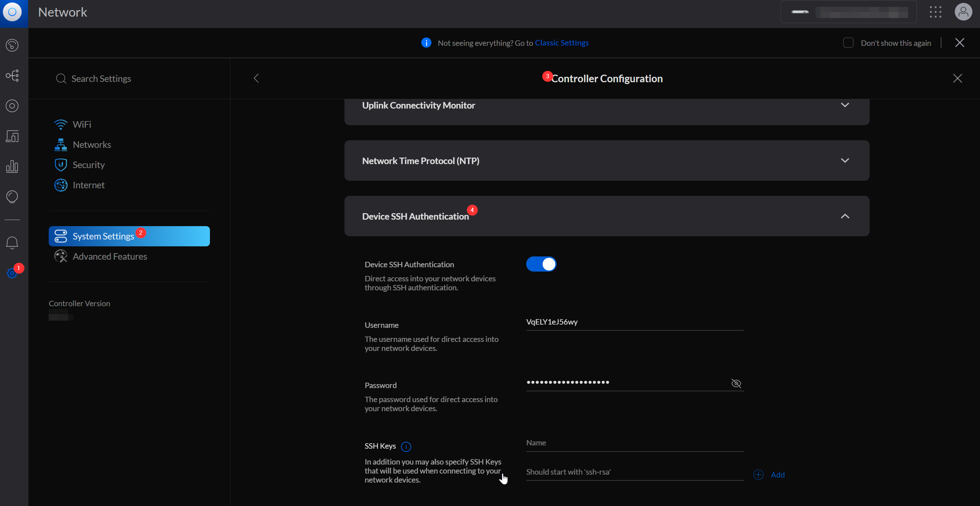Click the Settings gear icon in sidebar
The height and width of the screenshot is (506, 980).
click(x=12, y=273)
